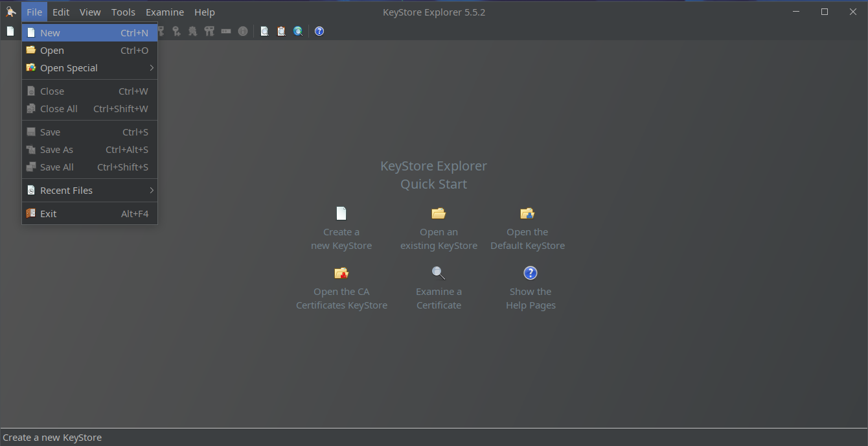Click the Quick Start 'Examine a Certificate' magnifier icon

[439, 273]
